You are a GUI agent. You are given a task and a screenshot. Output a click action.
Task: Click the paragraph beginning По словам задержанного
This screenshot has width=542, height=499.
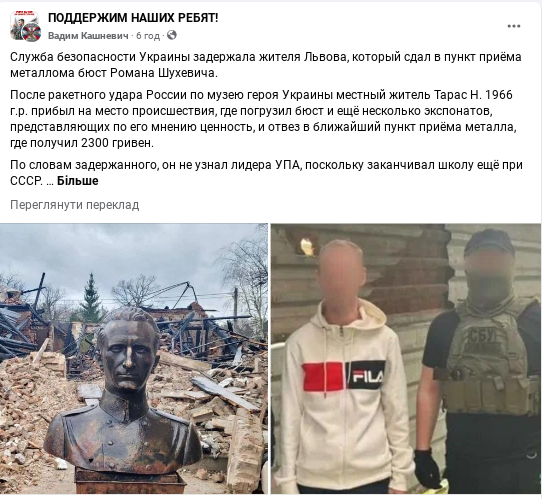266,173
